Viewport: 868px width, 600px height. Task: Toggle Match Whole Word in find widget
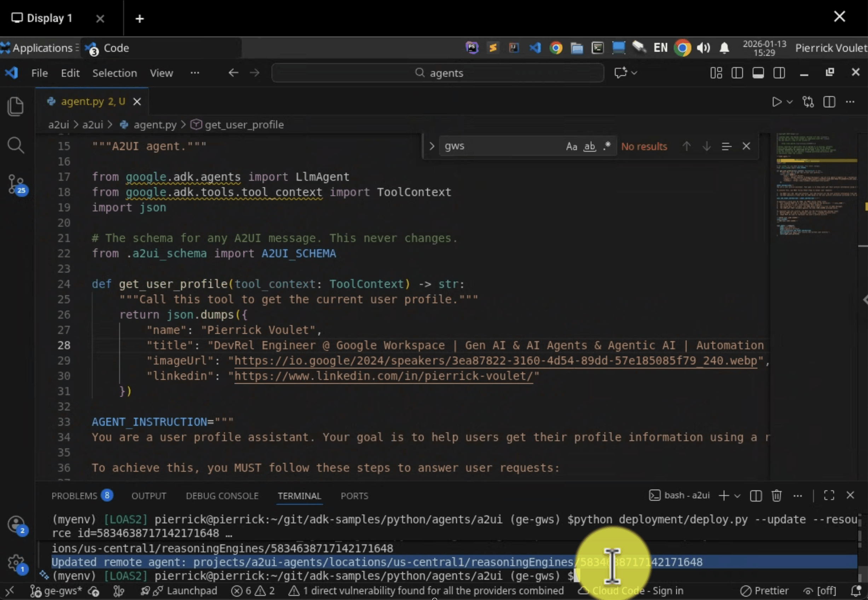(x=589, y=146)
